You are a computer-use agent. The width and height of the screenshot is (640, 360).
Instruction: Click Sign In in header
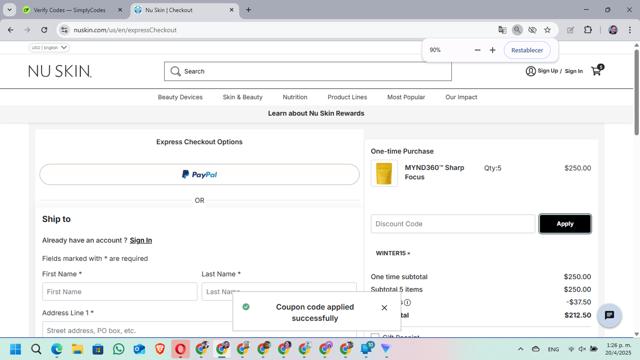(573, 71)
